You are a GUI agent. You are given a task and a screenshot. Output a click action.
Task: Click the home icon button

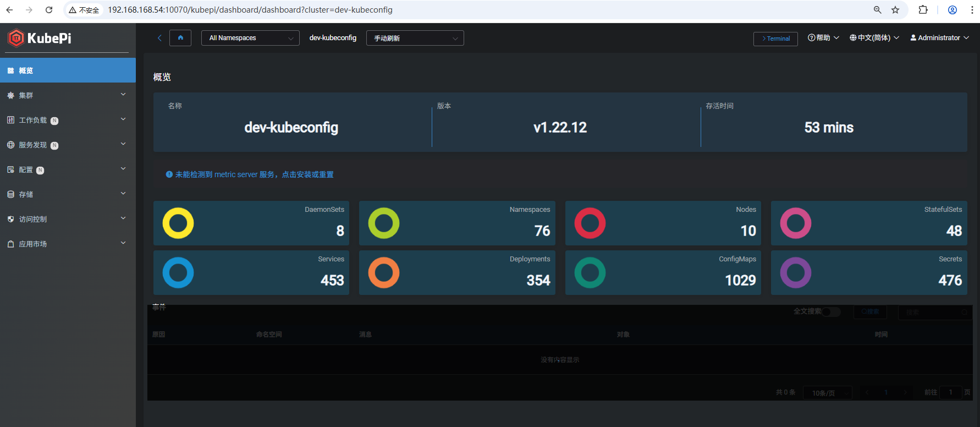[x=180, y=38]
